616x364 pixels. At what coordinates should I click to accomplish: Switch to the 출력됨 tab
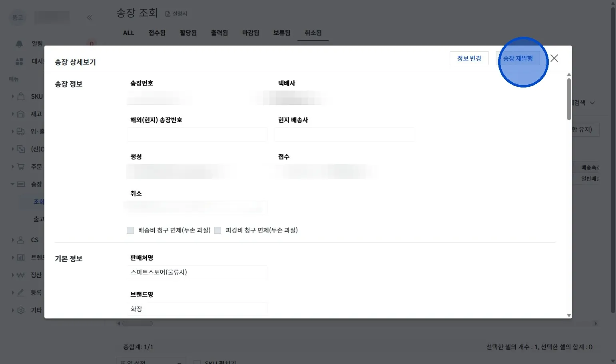click(219, 33)
